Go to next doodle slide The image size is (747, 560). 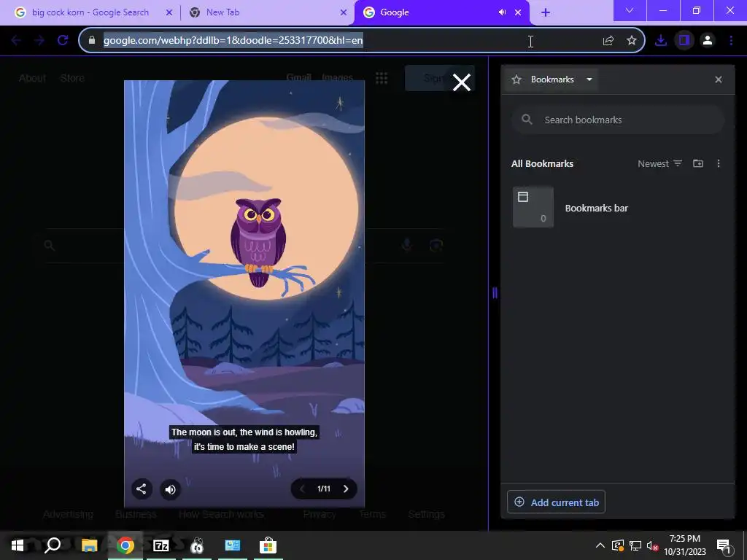tap(346, 489)
